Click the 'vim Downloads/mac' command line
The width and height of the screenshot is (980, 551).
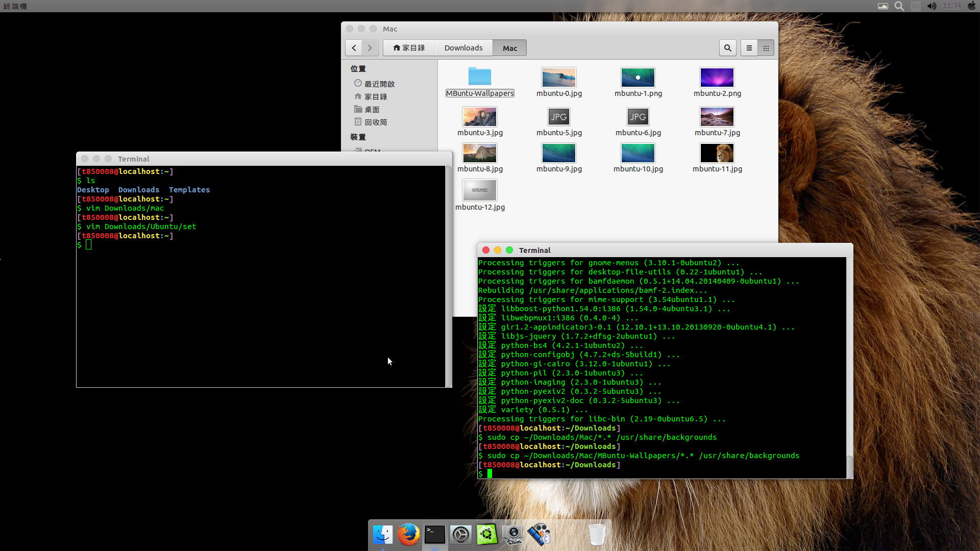pos(121,208)
